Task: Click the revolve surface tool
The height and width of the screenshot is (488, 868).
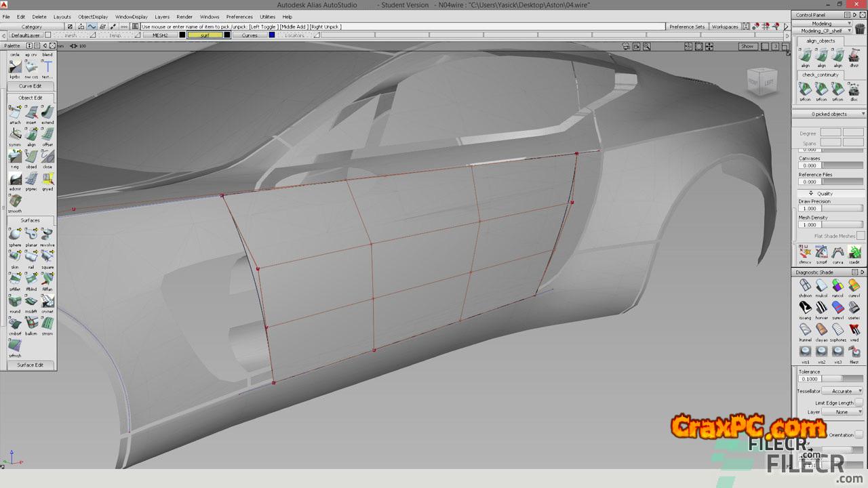Action: 47,235
